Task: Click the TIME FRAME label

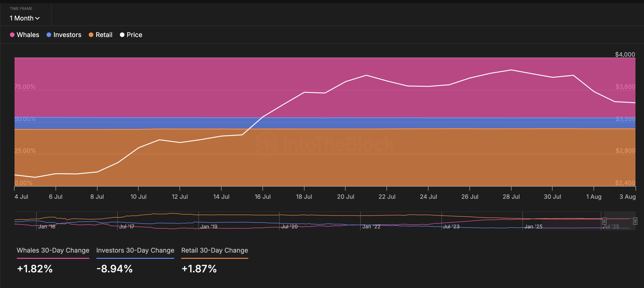Action: click(21, 9)
